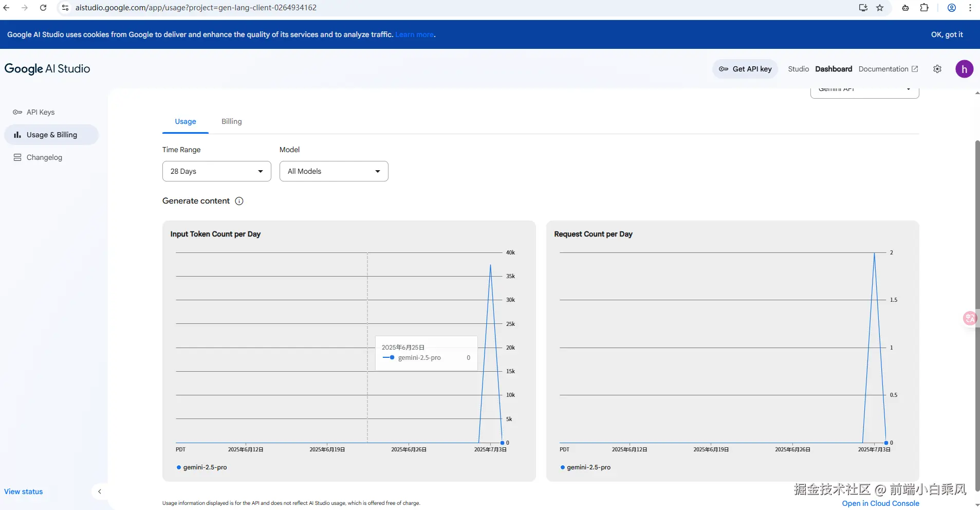Viewport: 980px width, 510px height.
Task: Click the Get API key button
Action: (745, 69)
